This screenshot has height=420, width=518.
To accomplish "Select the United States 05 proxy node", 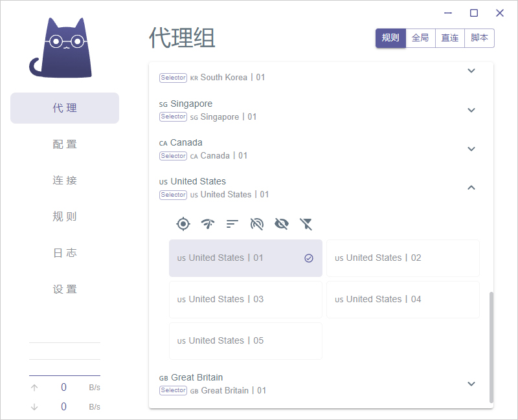I will coord(245,341).
